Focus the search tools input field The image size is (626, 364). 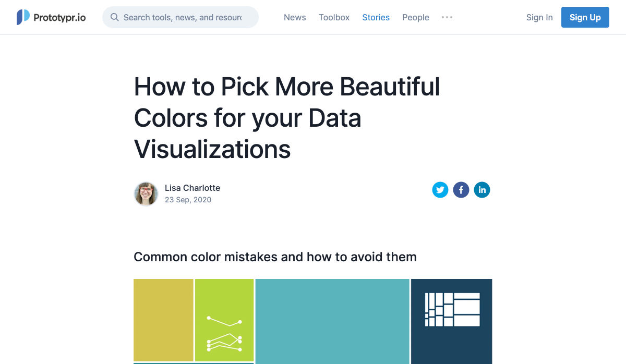click(183, 17)
